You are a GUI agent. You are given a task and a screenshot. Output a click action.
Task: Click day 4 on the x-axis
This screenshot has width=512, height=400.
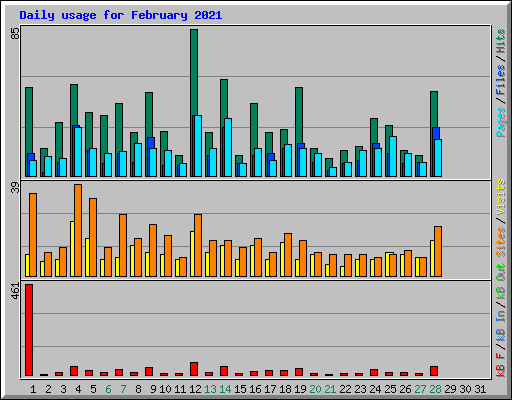click(78, 389)
